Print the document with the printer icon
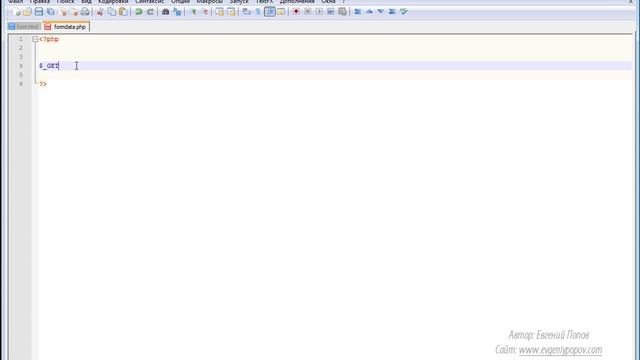 85,12
